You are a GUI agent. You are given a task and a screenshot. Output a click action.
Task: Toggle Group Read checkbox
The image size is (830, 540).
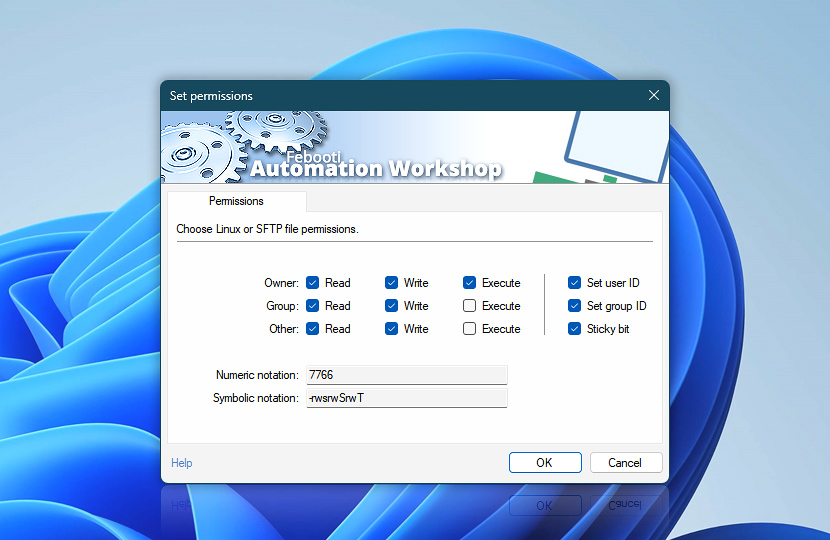pyautogui.click(x=312, y=305)
